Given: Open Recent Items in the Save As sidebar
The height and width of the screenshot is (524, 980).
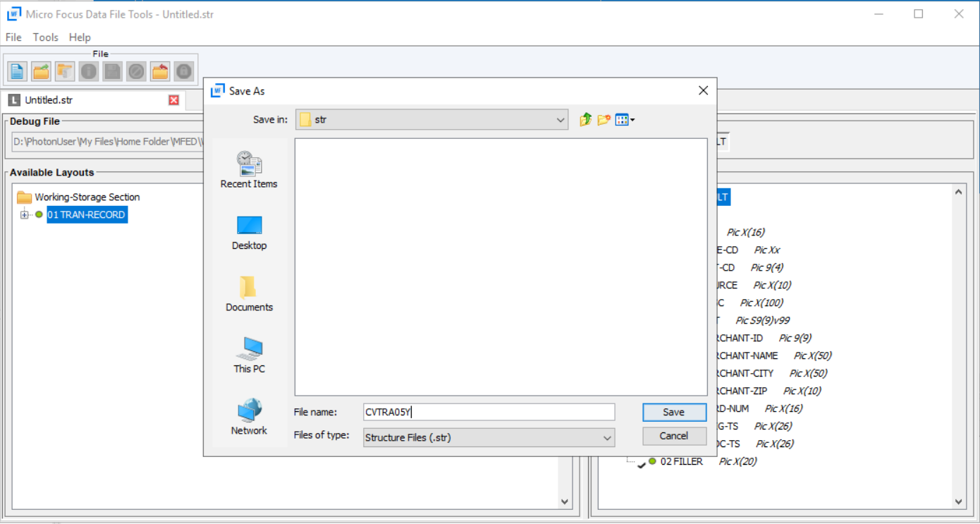Looking at the screenshot, I should (248, 168).
